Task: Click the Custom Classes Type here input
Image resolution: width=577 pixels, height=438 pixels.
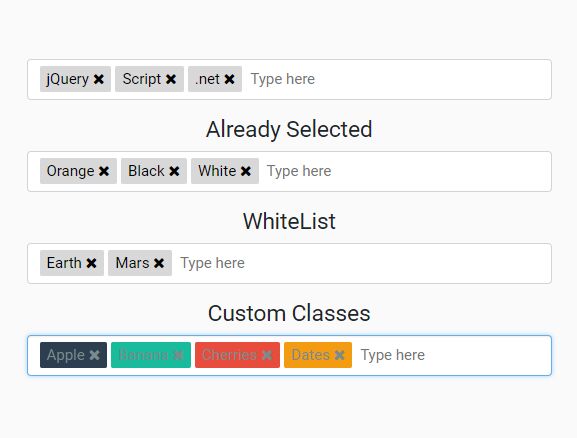Action: tap(451, 355)
